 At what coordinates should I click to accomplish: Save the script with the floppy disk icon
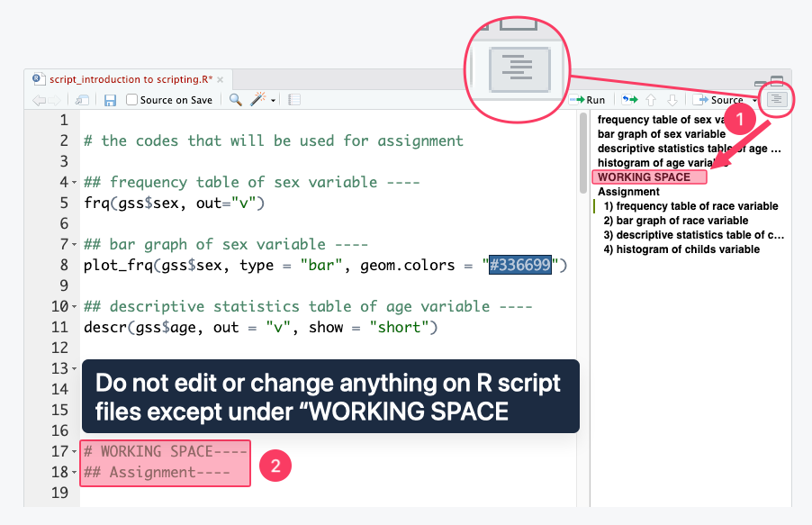110,100
